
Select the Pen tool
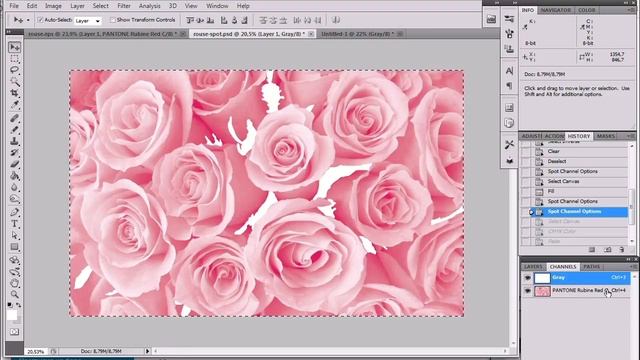pyautogui.click(x=15, y=212)
